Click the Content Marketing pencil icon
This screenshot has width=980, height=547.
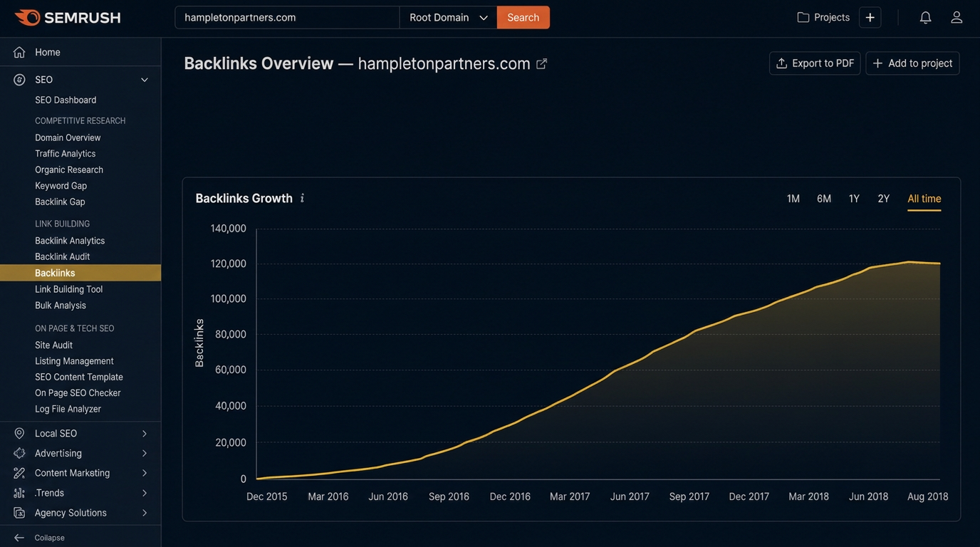(x=19, y=473)
